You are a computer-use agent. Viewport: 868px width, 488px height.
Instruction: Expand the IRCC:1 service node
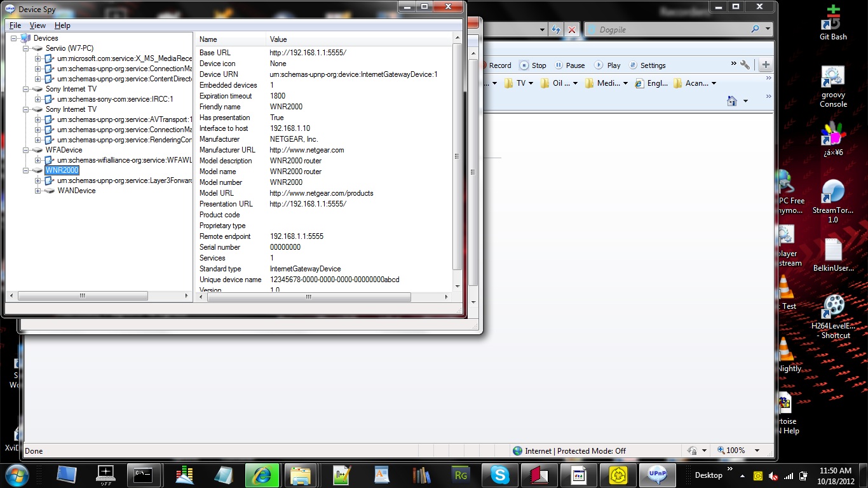[37, 99]
